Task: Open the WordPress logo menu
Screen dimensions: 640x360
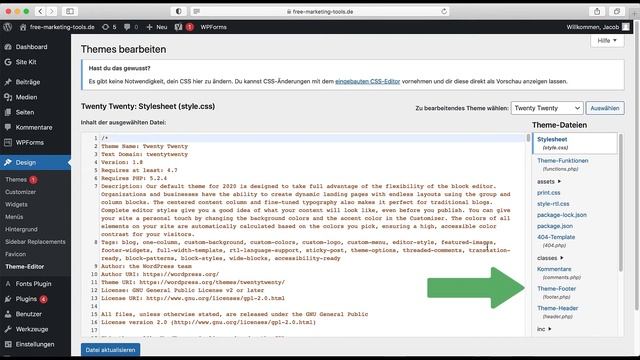Action: [7, 27]
